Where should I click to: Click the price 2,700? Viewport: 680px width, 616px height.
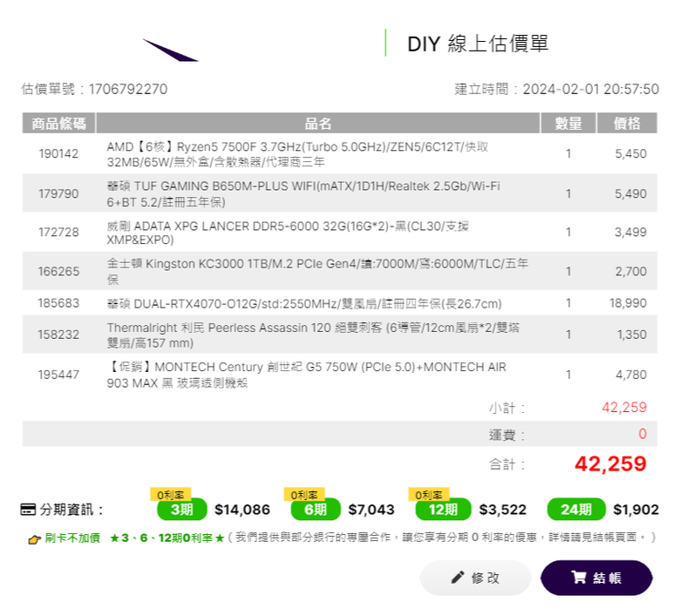631,271
